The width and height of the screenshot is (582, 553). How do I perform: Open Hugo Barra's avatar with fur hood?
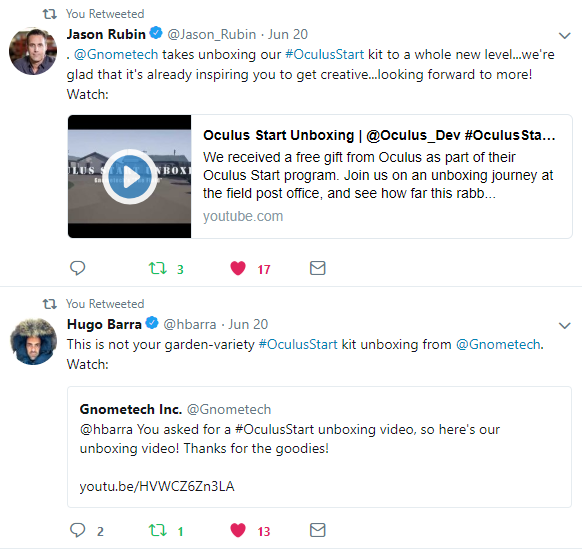tap(33, 341)
